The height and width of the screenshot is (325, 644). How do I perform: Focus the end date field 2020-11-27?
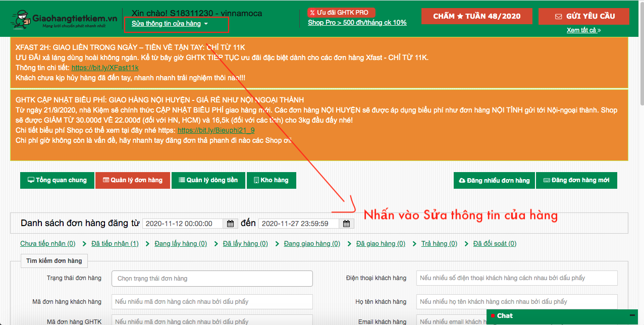click(x=299, y=224)
